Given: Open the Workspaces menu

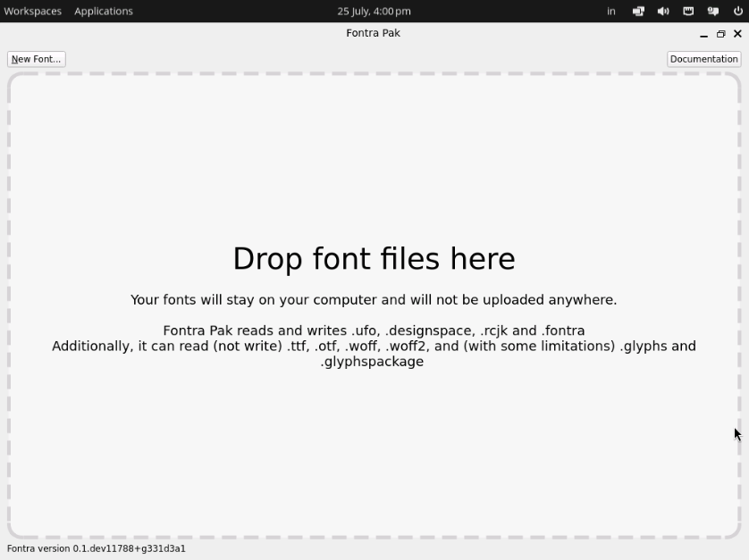Looking at the screenshot, I should [32, 11].
